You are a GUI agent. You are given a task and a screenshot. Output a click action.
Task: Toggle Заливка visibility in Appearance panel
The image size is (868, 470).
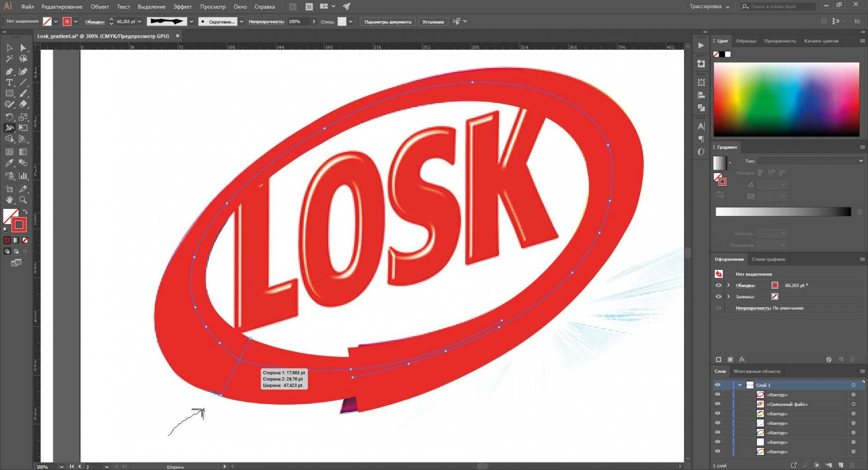[x=719, y=296]
